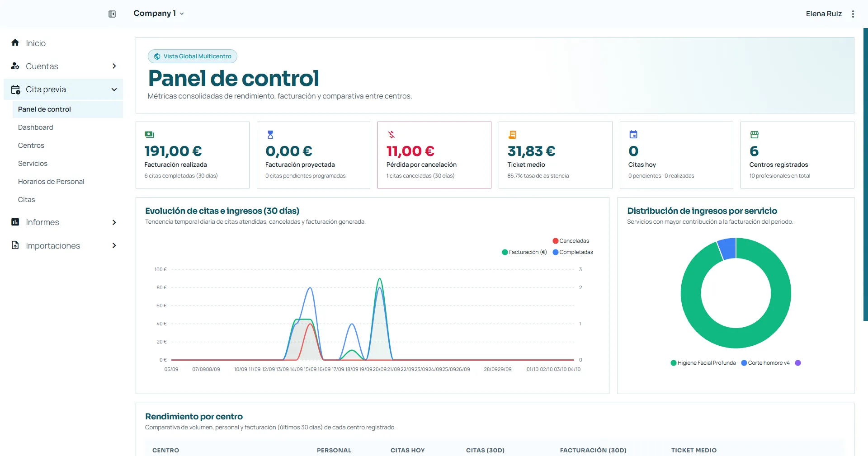
Task: Toggle the Canceladas legend series
Action: 571,241
